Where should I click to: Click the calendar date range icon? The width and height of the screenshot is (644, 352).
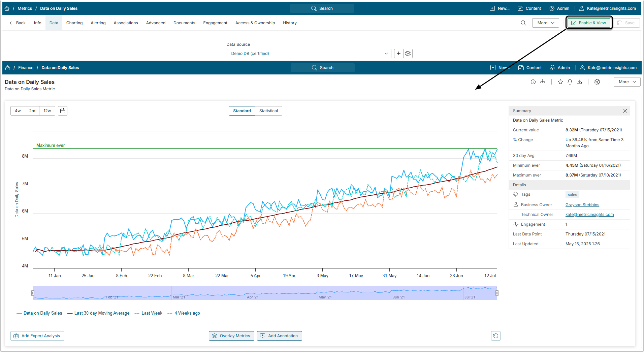pyautogui.click(x=63, y=111)
